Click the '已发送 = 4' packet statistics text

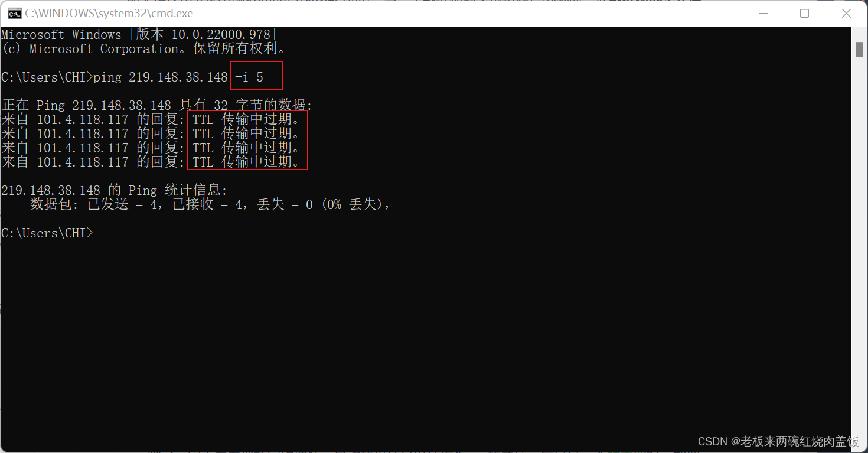123,205
